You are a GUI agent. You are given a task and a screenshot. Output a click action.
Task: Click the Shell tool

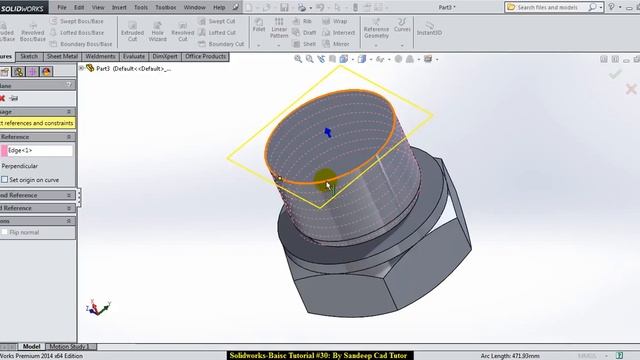tap(304, 44)
